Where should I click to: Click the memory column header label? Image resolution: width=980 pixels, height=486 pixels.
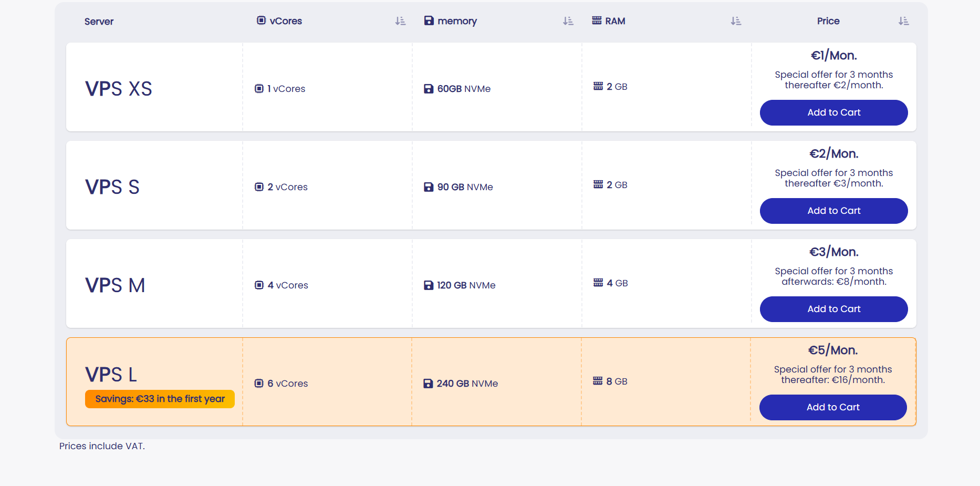457,21
